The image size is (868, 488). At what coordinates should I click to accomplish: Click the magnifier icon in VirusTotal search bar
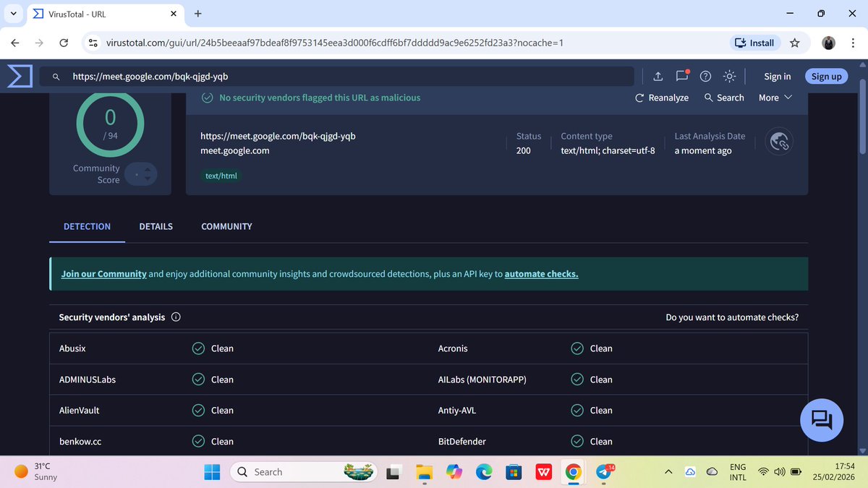(x=56, y=77)
